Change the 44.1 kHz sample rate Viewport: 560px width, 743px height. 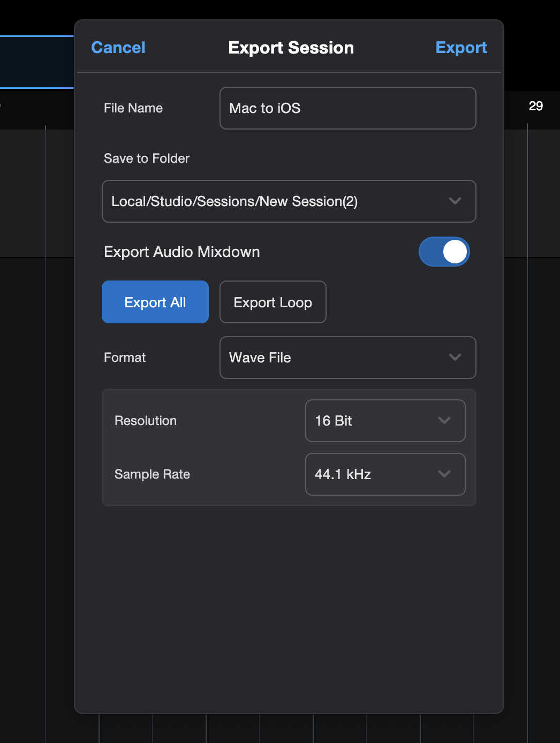pyautogui.click(x=385, y=474)
